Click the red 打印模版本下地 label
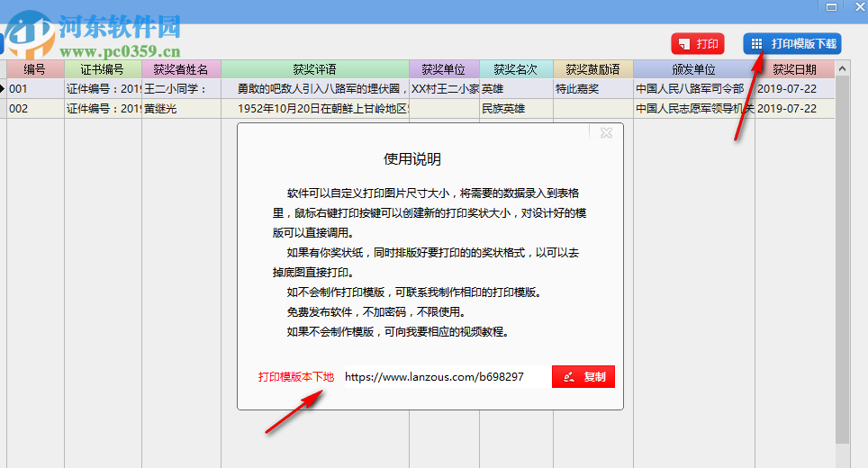The height and width of the screenshot is (468, 868). pyautogui.click(x=296, y=377)
